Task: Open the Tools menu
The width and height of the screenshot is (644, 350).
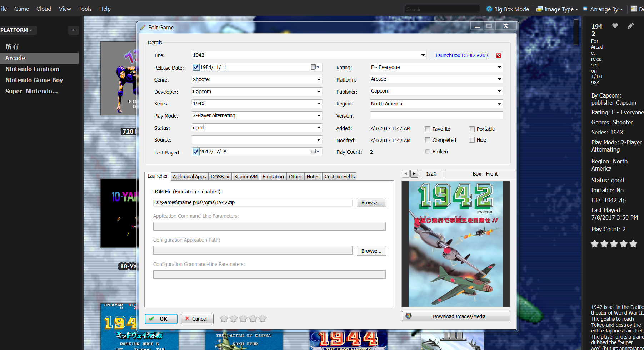Action: coord(85,9)
